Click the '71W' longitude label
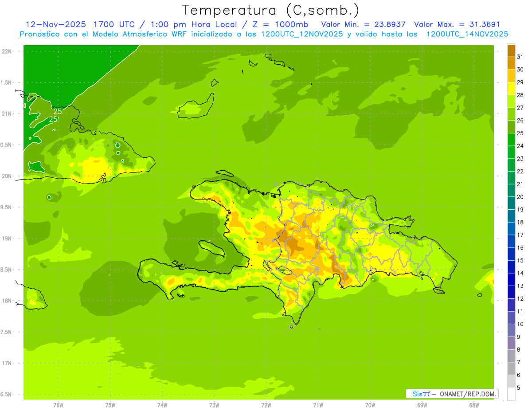 318,405
